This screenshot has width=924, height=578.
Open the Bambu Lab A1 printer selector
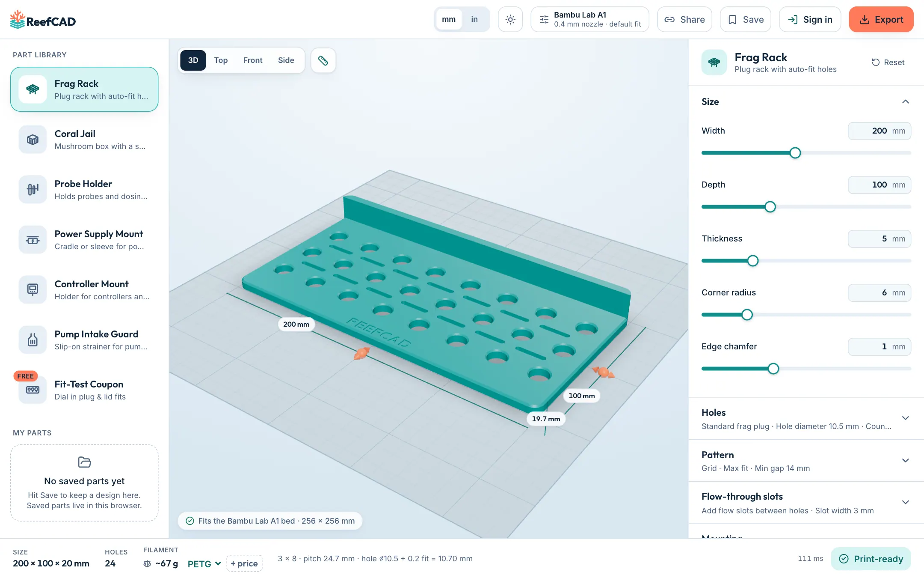coord(590,19)
